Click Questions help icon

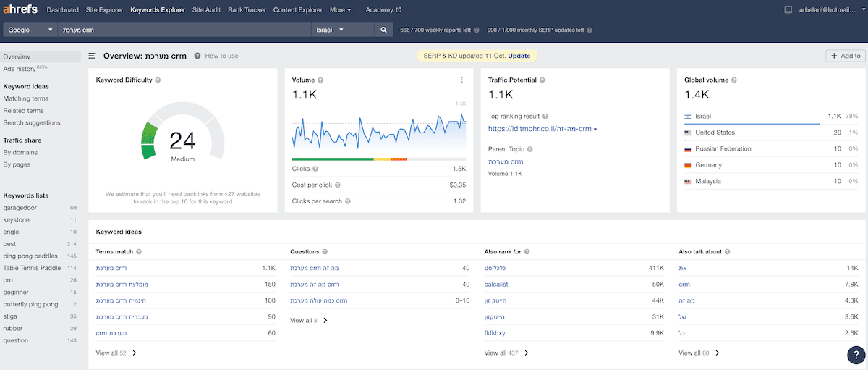pos(325,252)
